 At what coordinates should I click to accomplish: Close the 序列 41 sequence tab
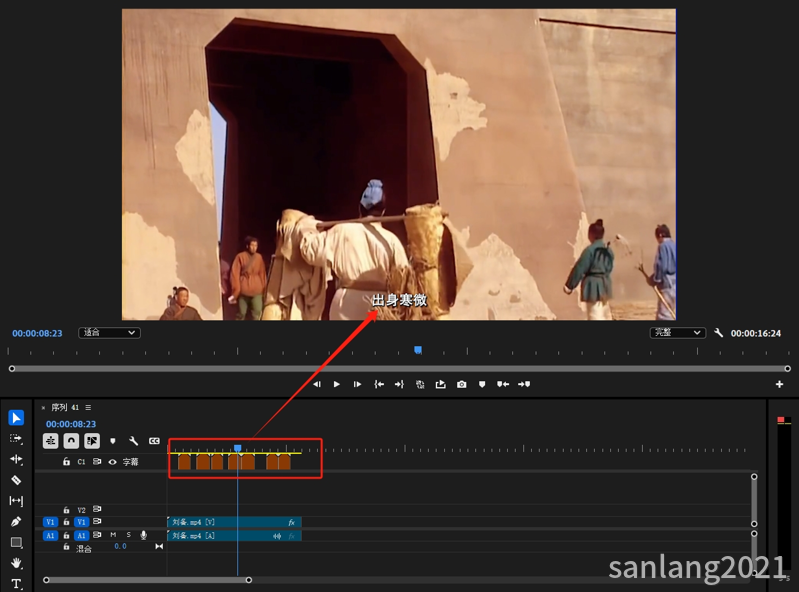click(43, 408)
